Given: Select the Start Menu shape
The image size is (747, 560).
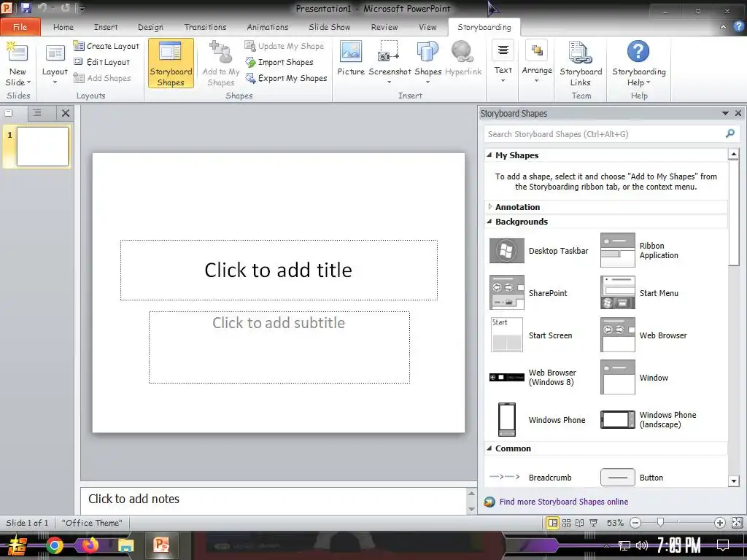Looking at the screenshot, I should coord(640,293).
